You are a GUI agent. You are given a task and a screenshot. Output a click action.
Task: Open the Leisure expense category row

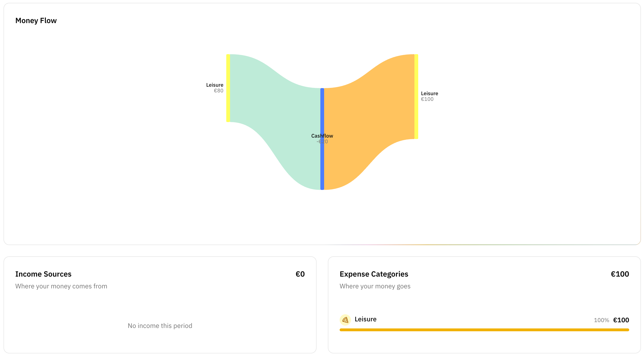click(484, 323)
